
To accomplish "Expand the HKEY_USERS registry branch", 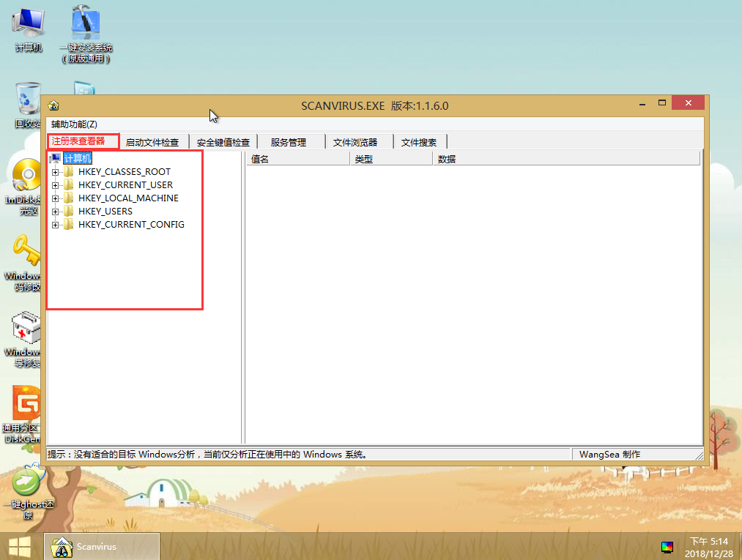I will click(55, 212).
